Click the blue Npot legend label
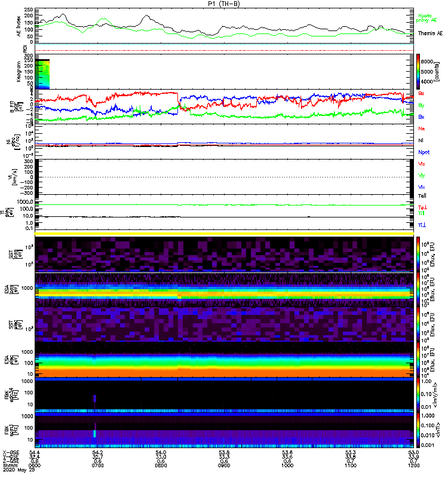Viewport: 448px width, 478px height. click(424, 152)
